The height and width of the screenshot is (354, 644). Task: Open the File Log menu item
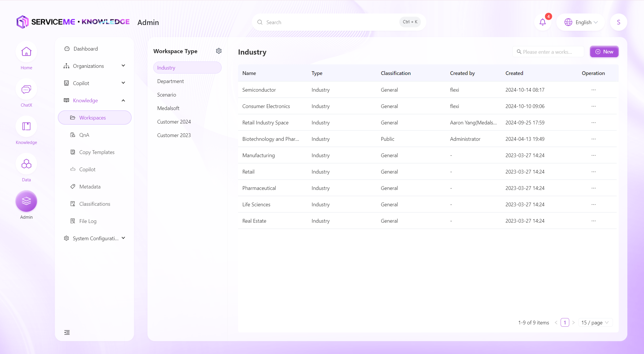94,221
